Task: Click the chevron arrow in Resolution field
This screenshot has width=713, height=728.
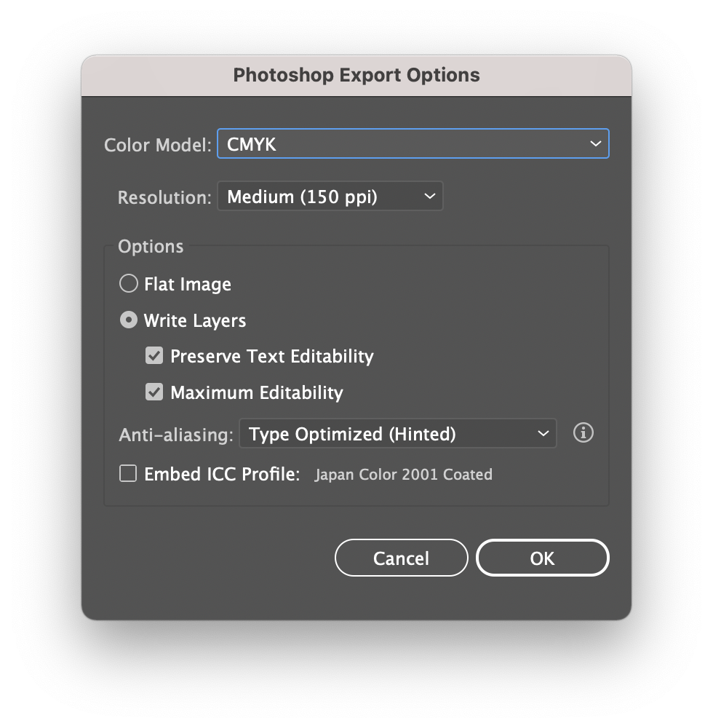Action: pyautogui.click(x=430, y=196)
